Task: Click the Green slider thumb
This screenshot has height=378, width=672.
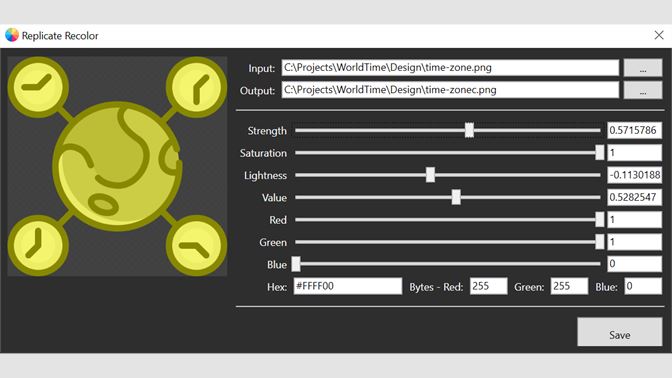Action: coord(600,242)
